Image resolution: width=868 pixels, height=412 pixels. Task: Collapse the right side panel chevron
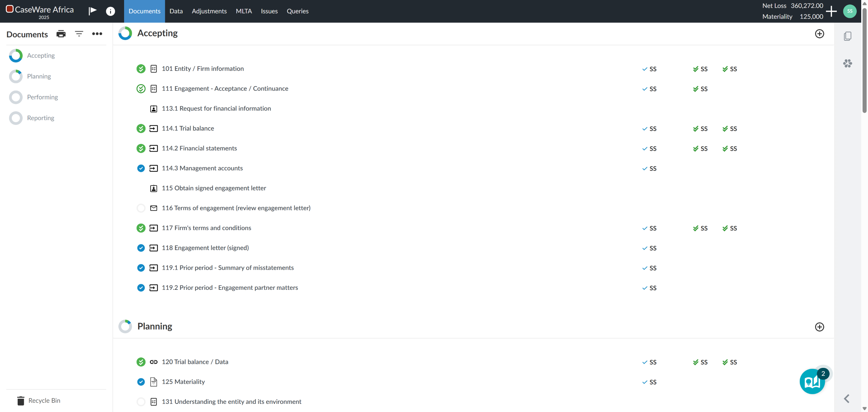[x=847, y=398]
